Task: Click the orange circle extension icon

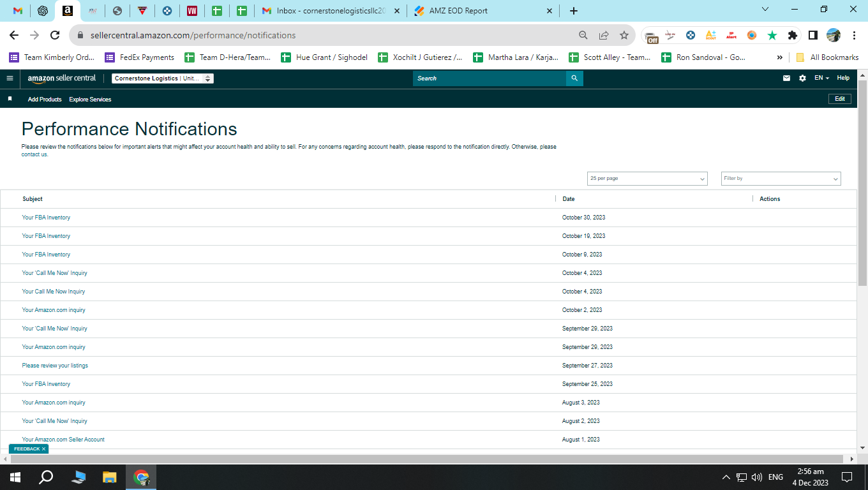Action: pyautogui.click(x=752, y=35)
